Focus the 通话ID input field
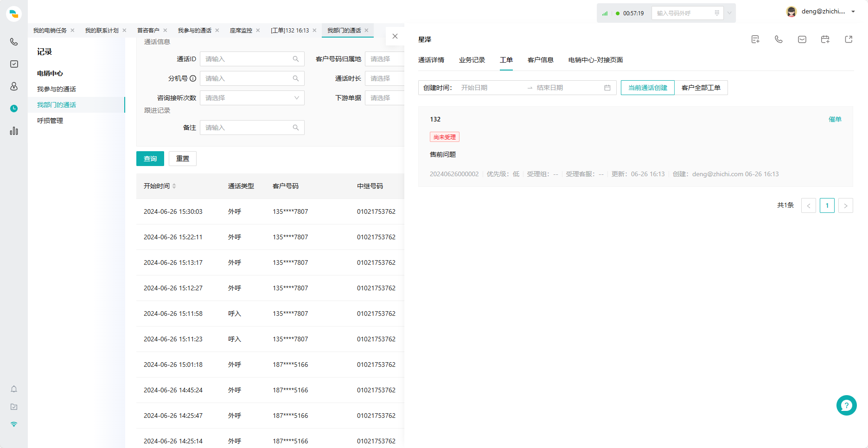This screenshot has height=448, width=868. 252,59
